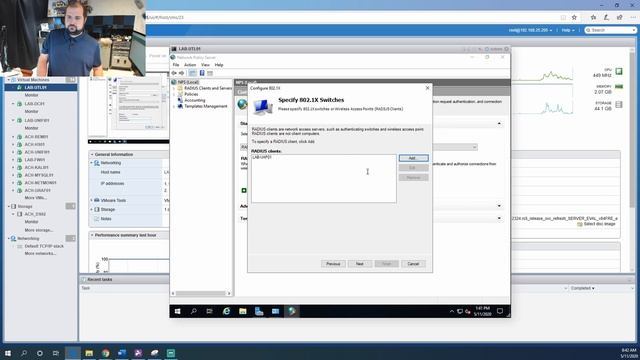Click the action pane toolbar icon in NPS
The width and height of the screenshot is (640, 360).
[x=210, y=73]
